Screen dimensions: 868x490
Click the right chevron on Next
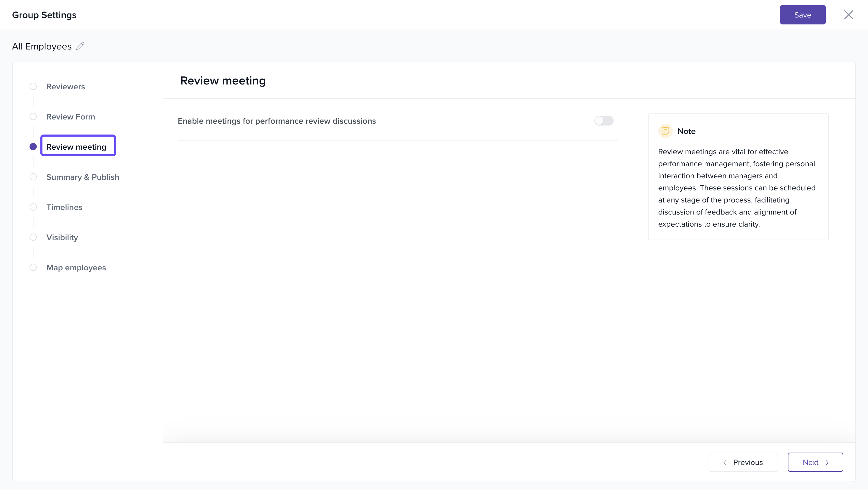pos(827,462)
